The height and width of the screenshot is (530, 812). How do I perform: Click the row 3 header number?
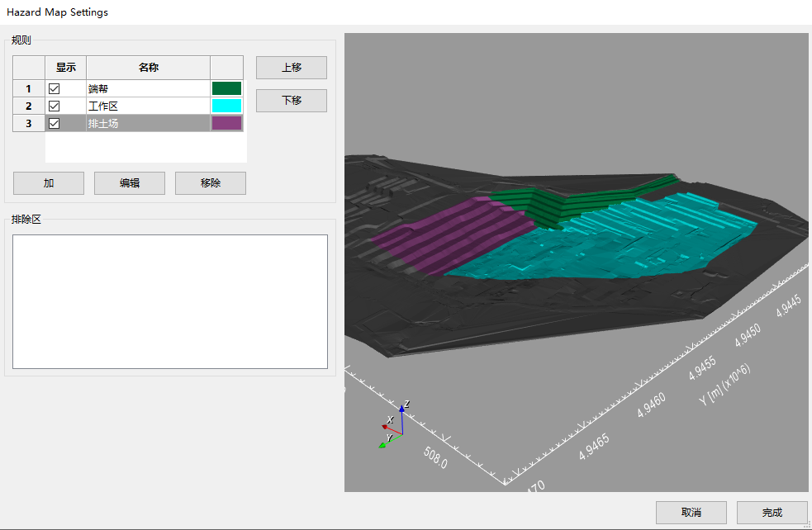click(x=29, y=123)
